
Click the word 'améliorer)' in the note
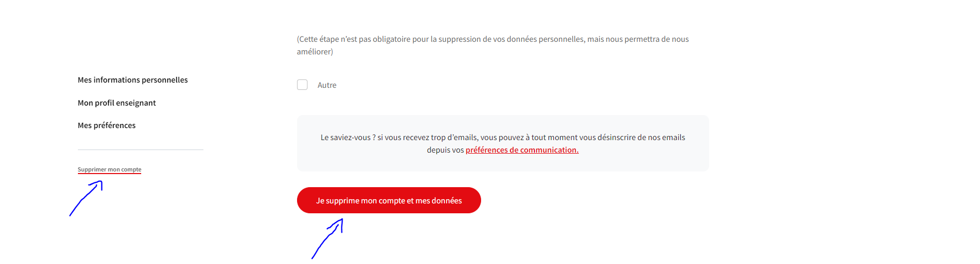[315, 52]
